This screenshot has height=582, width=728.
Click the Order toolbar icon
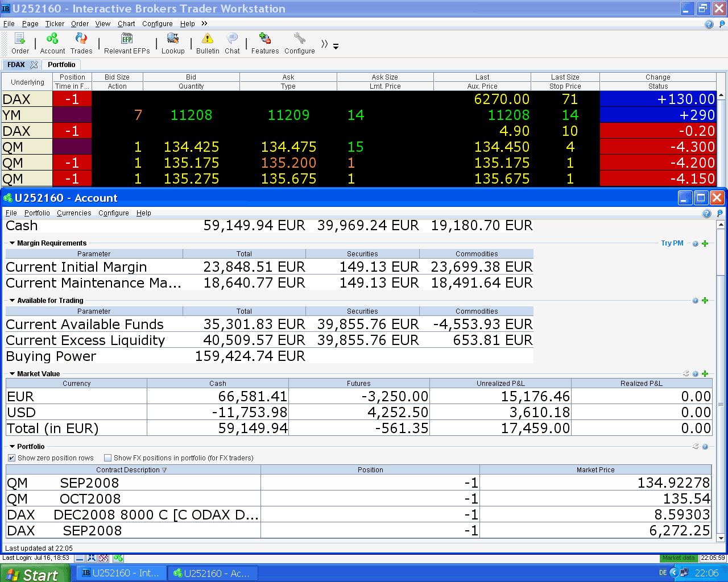tap(20, 39)
